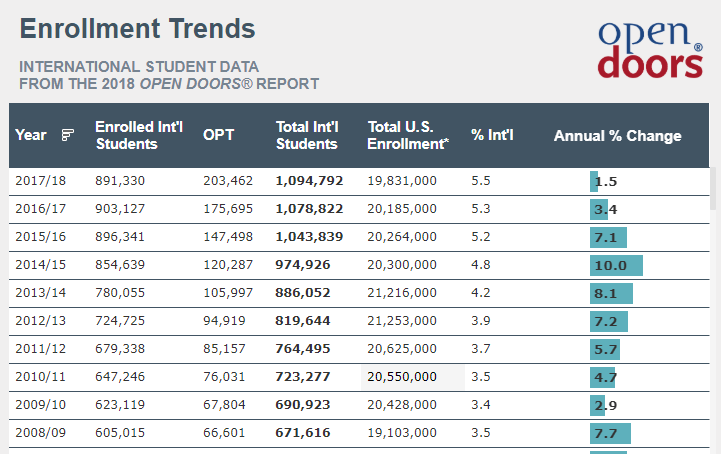Click the 7.1 bar for 2015/16
This screenshot has width=721, height=454.
click(608, 238)
